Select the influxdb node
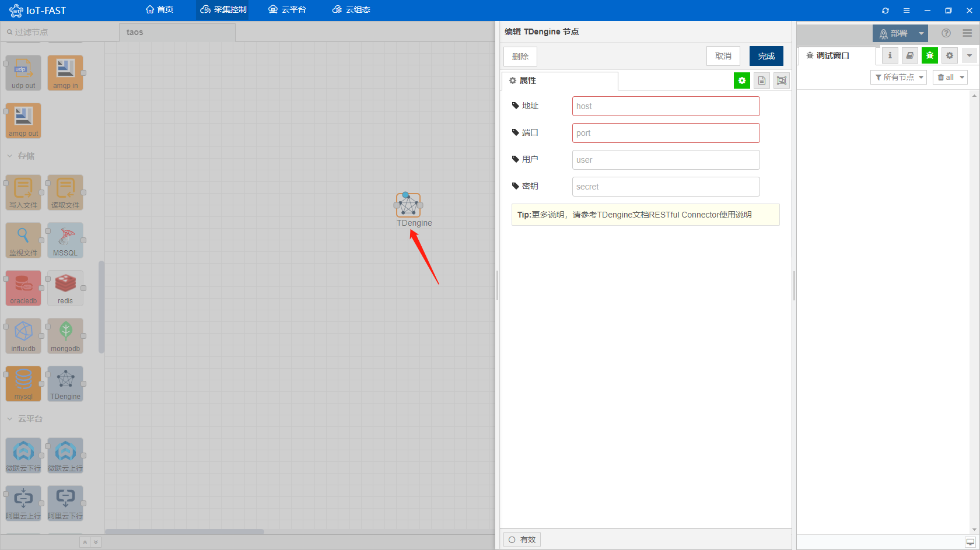This screenshot has width=980, height=550. [x=23, y=336]
